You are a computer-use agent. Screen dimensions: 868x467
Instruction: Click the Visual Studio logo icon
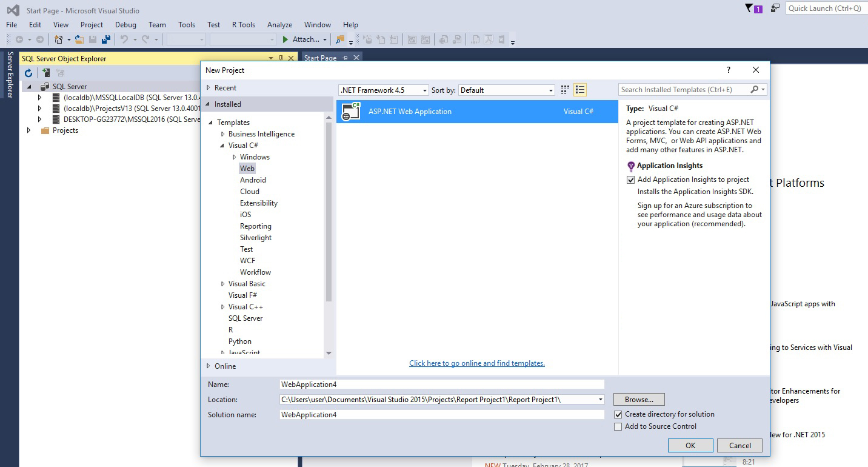coord(13,10)
